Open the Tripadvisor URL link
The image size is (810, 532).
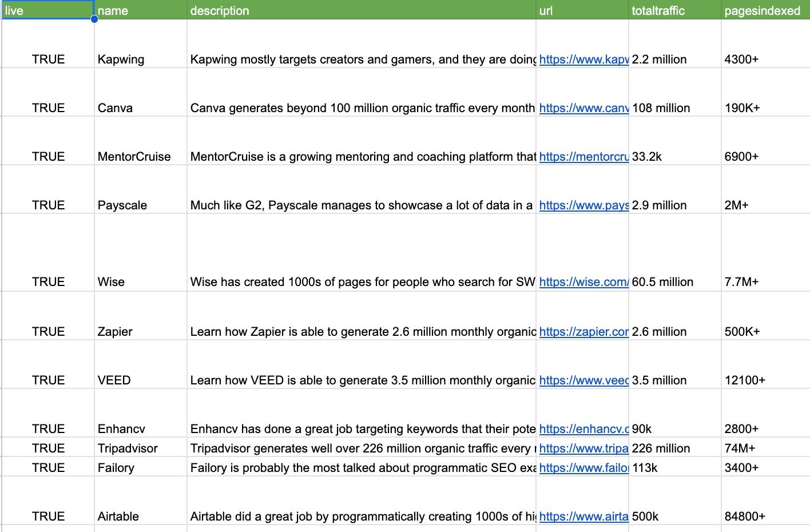tap(584, 448)
